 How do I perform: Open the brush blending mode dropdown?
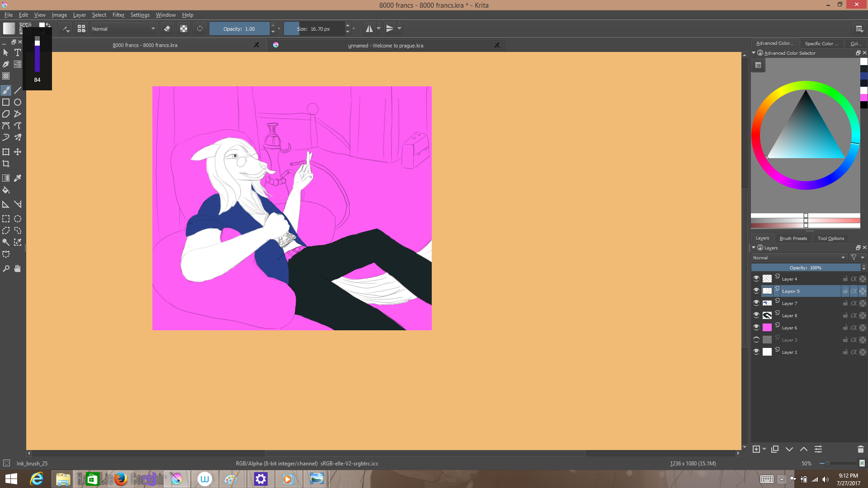pos(123,29)
